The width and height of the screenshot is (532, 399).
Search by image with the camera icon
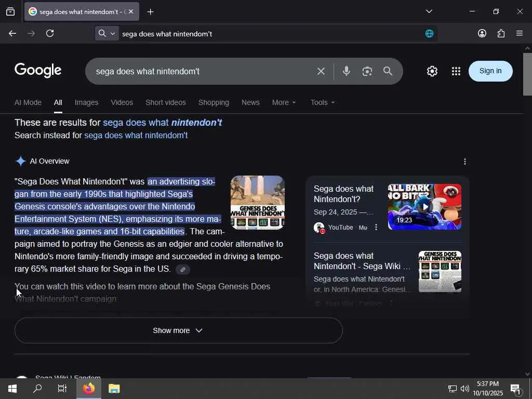pyautogui.click(x=367, y=71)
